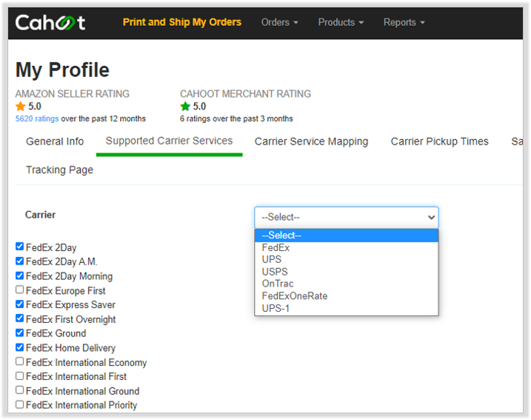Screen dimensions: 531x420
Task: Uncheck the FedEx 2Day A.M. checkbox
Action: point(20,261)
